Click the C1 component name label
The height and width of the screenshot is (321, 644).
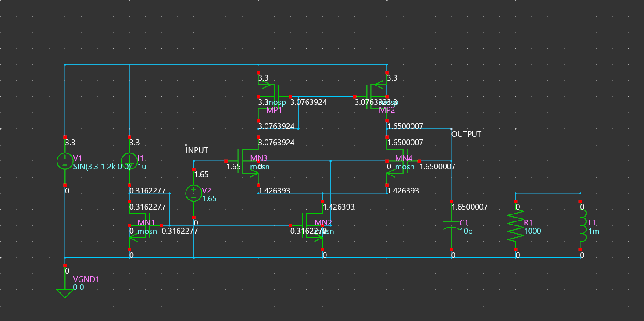click(x=464, y=223)
